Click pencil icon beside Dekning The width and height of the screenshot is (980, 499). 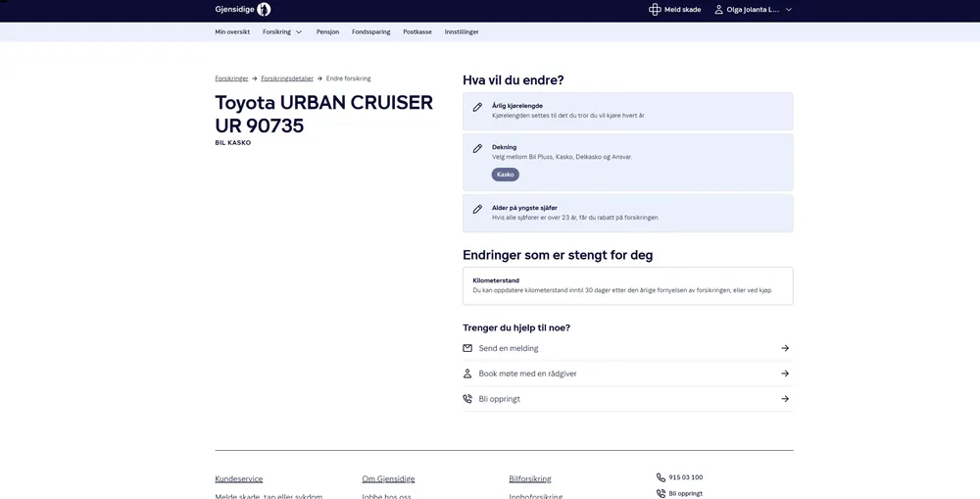pyautogui.click(x=477, y=149)
